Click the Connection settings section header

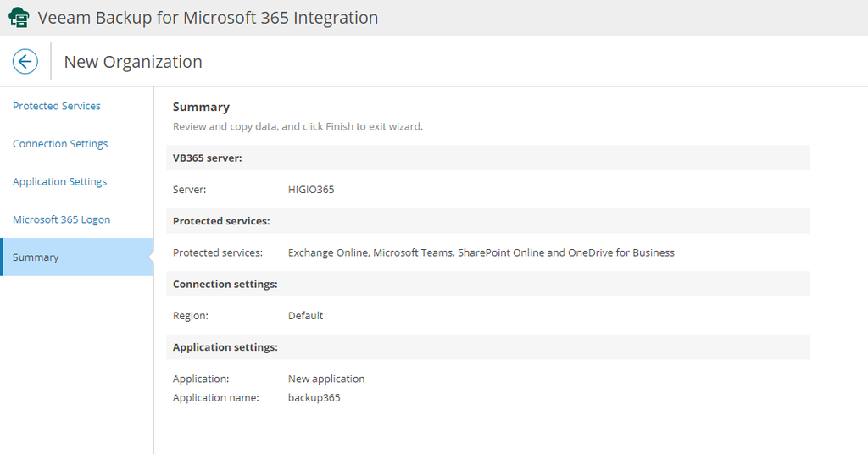225,284
